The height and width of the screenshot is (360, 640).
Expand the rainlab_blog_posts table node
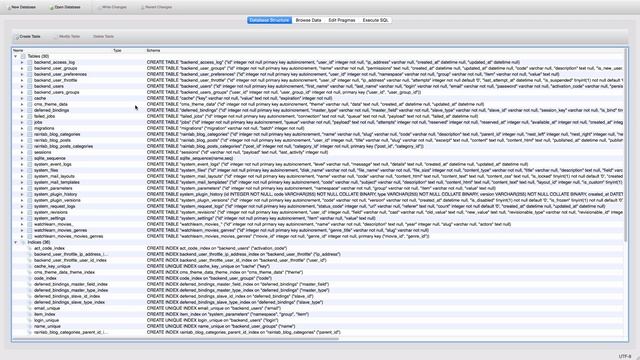pyautogui.click(x=22, y=140)
